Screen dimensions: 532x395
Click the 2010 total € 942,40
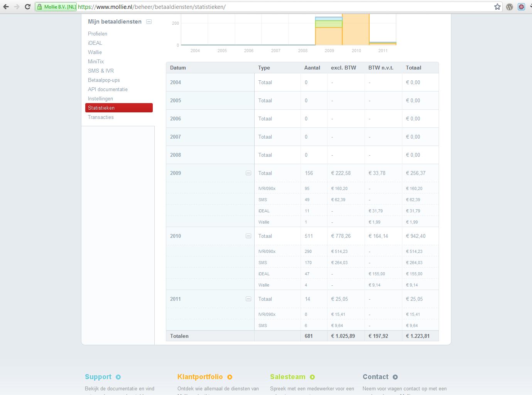[415, 236]
